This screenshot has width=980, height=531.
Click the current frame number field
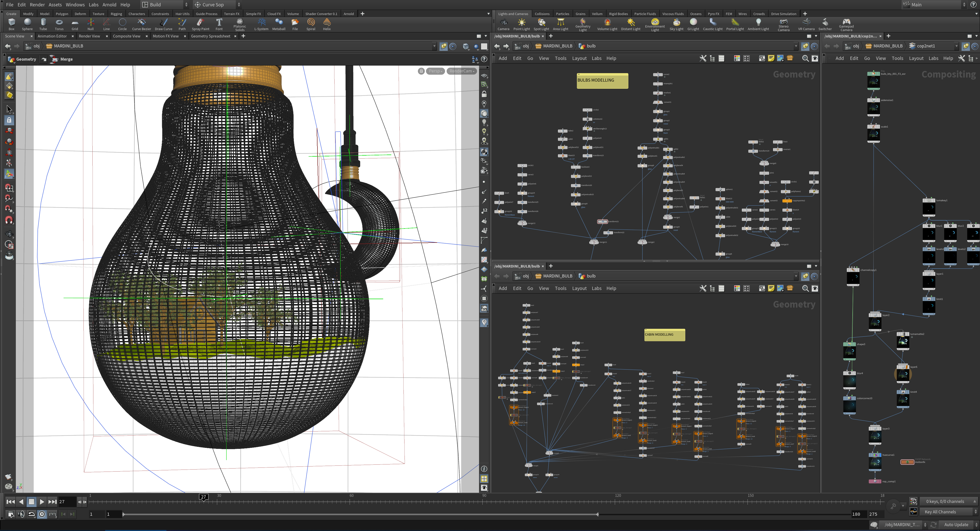67,502
